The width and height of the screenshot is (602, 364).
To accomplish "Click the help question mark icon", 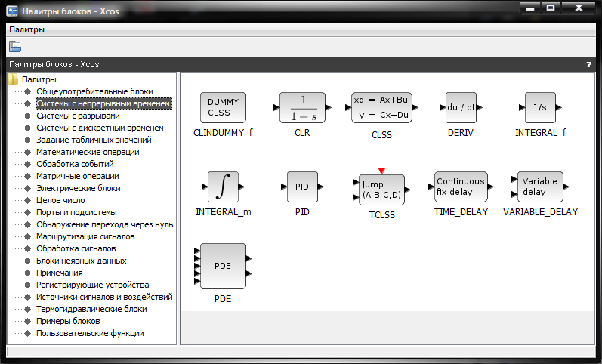I will pos(588,64).
